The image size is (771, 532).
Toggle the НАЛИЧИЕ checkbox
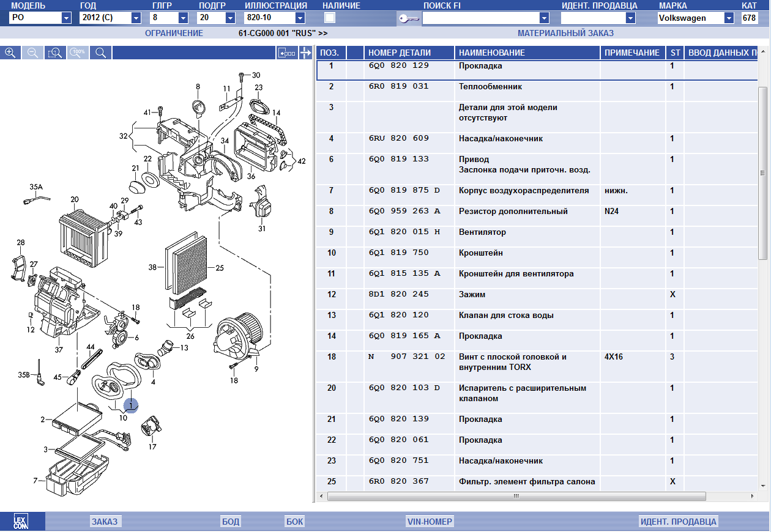(x=330, y=18)
